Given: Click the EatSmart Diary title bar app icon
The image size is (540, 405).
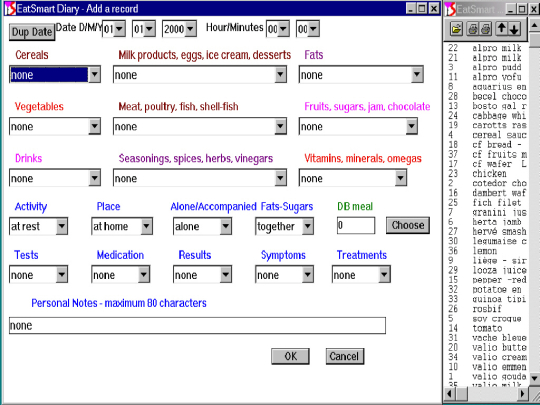Looking at the screenshot, I should [x=10, y=9].
